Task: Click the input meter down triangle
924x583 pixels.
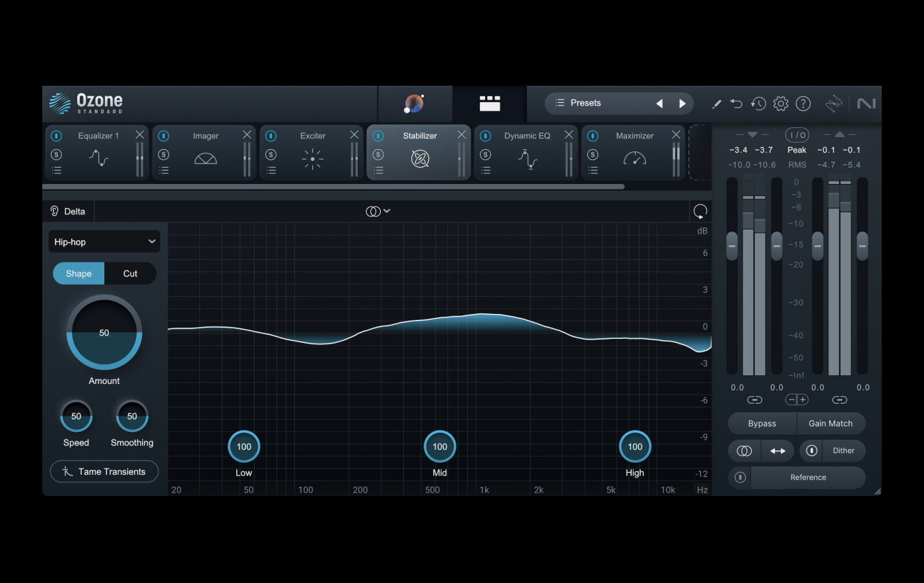Action: 752,135
